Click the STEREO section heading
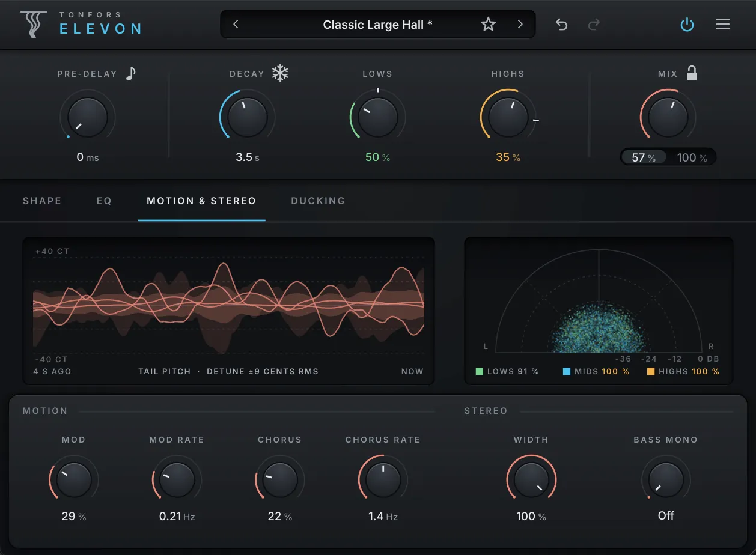Screen dimensions: 756x555 (x=486, y=411)
